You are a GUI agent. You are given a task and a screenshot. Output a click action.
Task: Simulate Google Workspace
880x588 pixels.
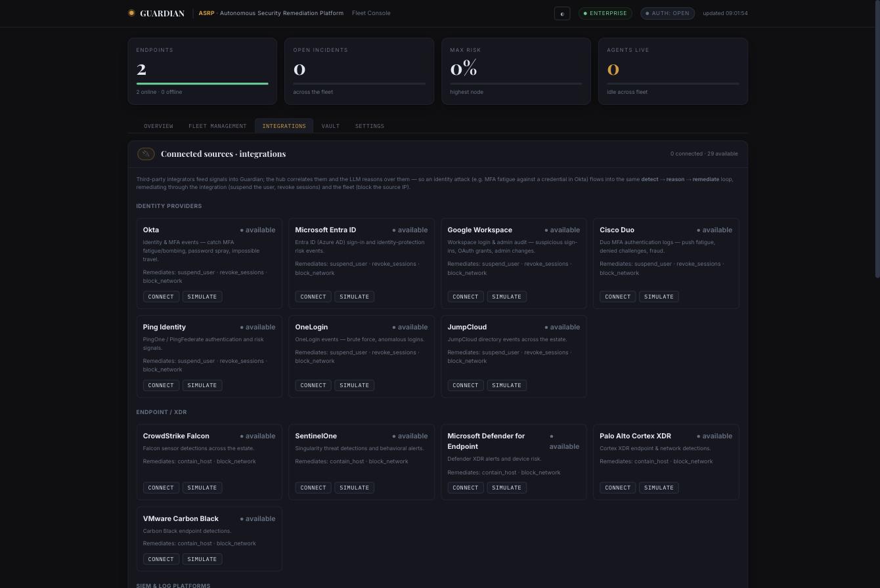tap(507, 297)
